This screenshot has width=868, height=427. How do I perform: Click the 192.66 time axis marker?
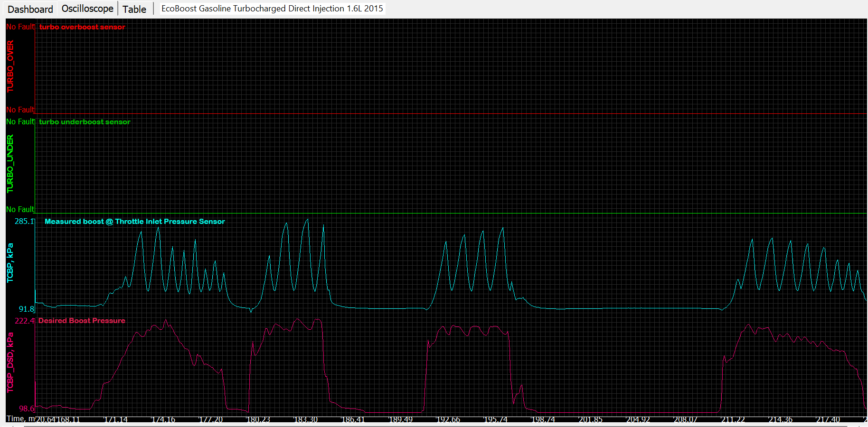(448, 419)
